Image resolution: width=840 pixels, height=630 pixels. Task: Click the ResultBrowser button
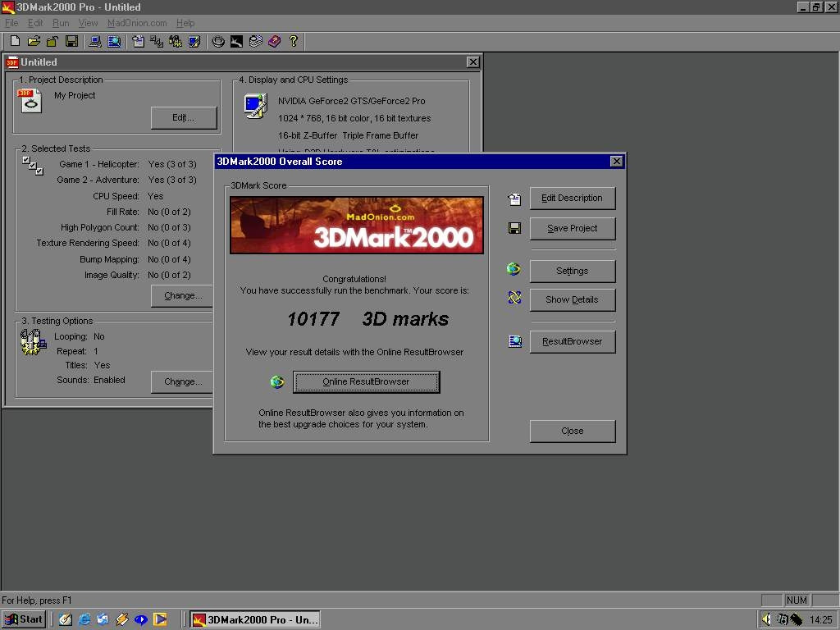point(572,342)
